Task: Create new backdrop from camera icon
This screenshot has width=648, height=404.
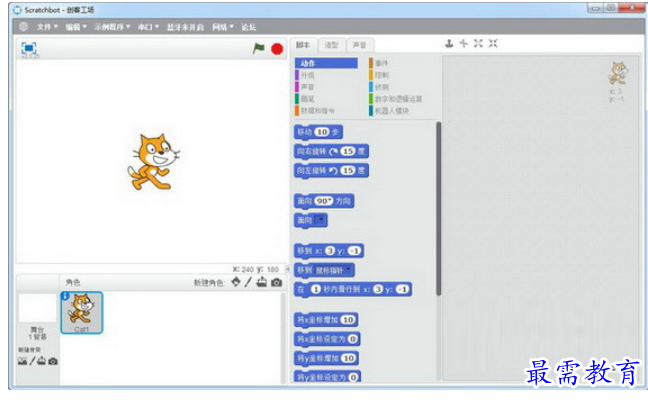Action: click(x=53, y=361)
